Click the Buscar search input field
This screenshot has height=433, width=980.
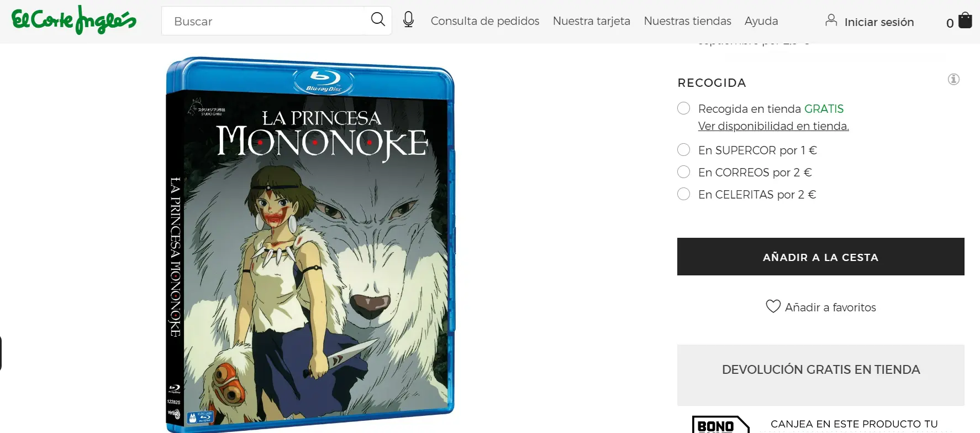tap(265, 21)
